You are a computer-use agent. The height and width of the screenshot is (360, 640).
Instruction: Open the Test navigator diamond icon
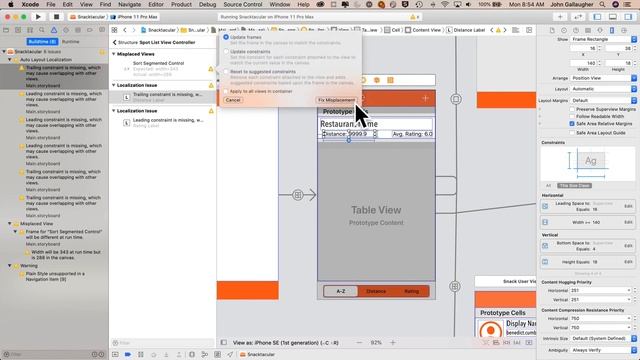pyautogui.click(x=66, y=30)
